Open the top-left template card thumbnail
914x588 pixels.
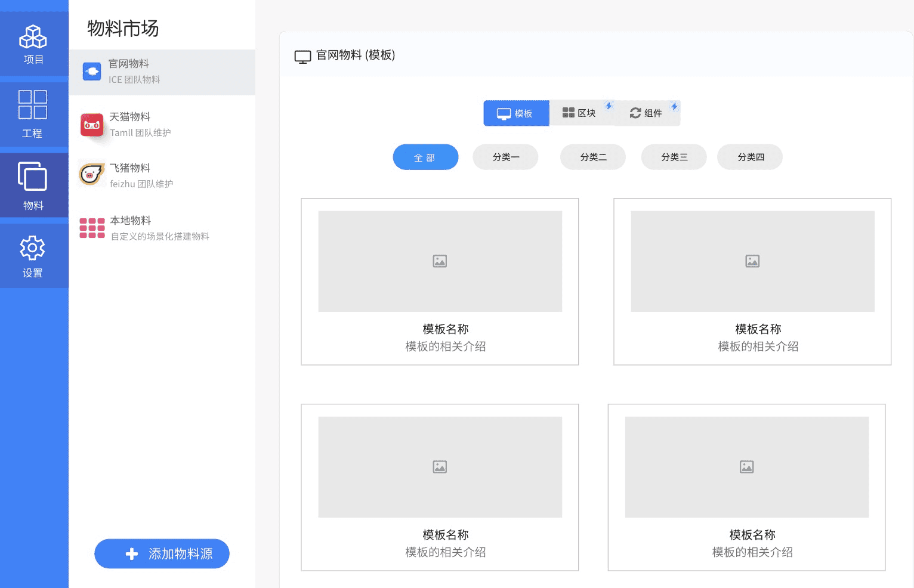click(x=440, y=261)
